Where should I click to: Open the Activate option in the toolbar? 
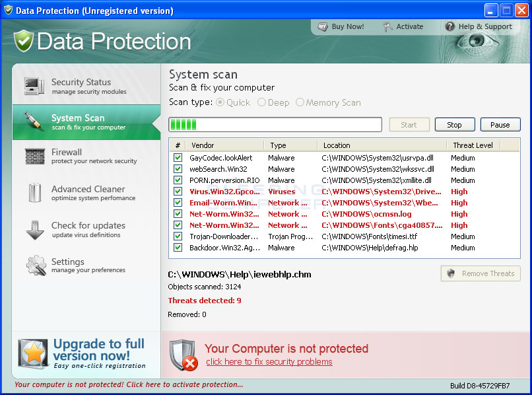(x=405, y=26)
